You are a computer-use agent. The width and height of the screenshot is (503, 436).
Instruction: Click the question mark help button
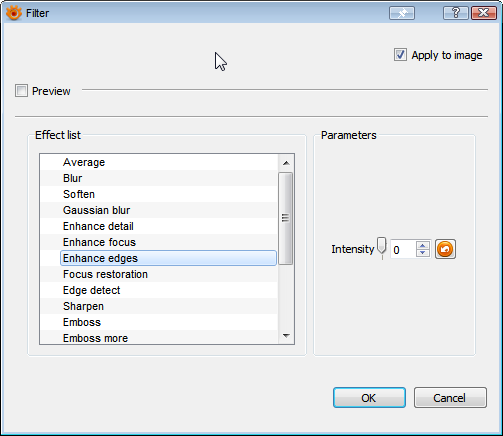(456, 13)
